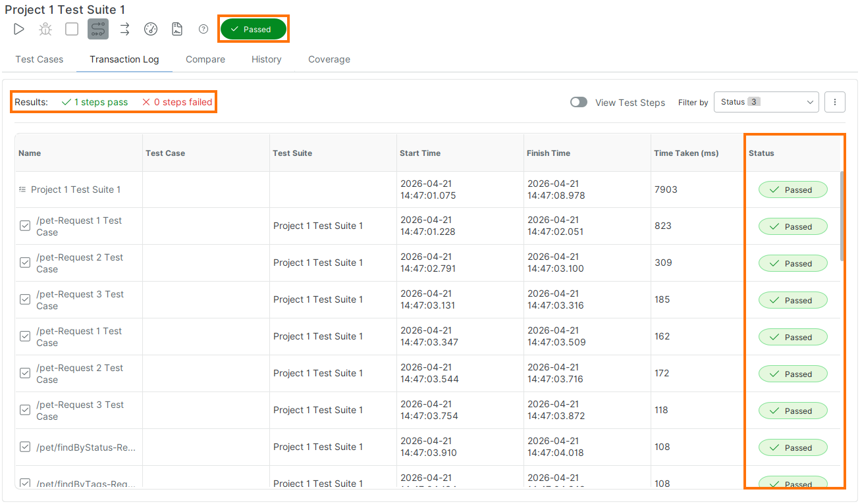Click the green Passed status badge at top
This screenshot has width=860, height=504.
[x=254, y=29]
